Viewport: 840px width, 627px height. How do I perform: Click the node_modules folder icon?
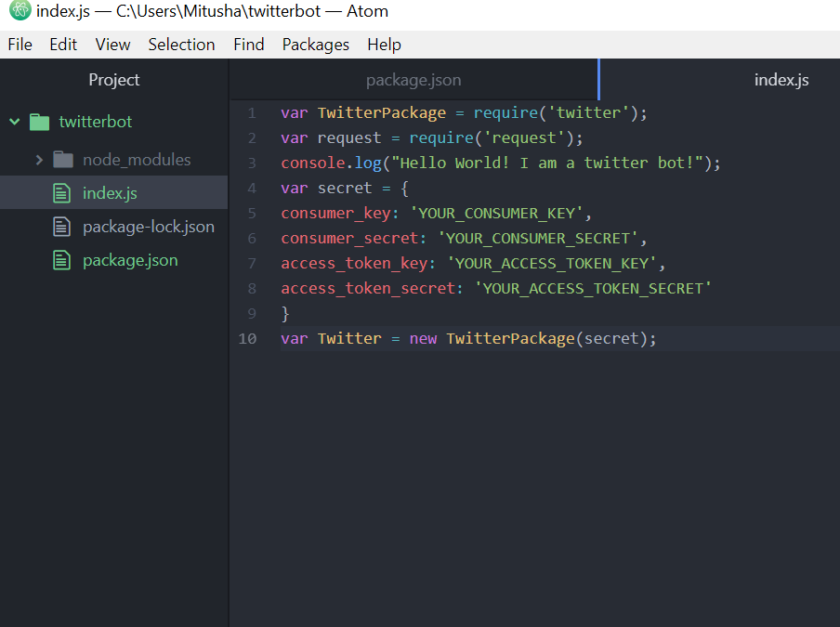(63, 160)
